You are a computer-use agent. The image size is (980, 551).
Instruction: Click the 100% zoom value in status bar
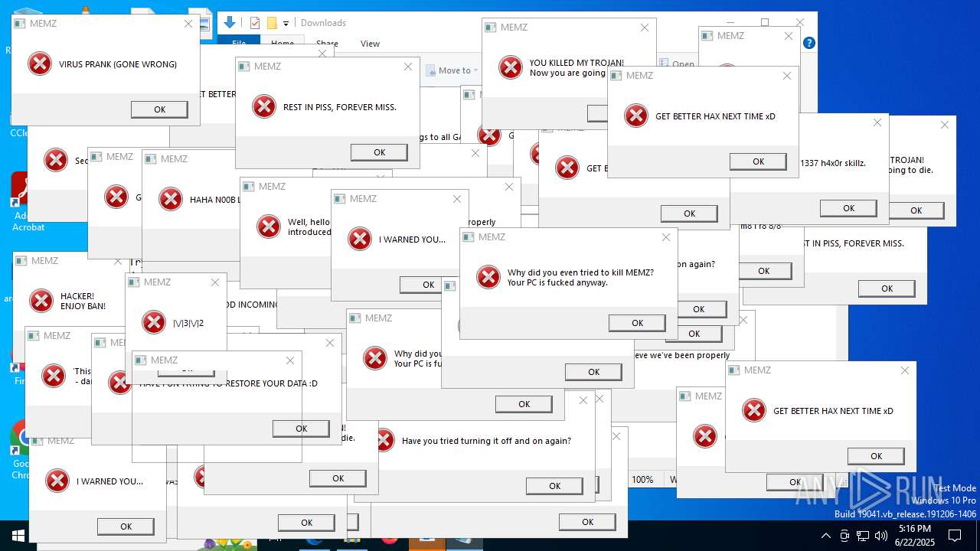click(642, 480)
